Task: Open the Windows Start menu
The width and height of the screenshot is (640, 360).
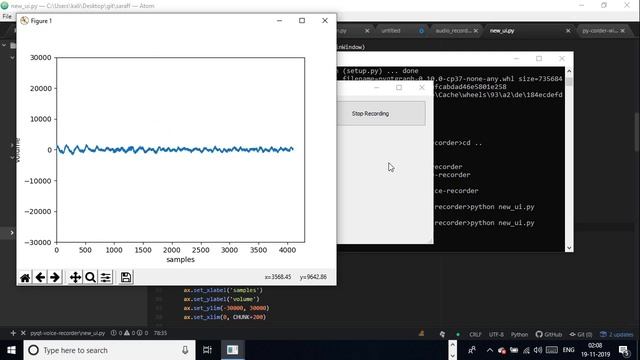Action: pos(11,350)
